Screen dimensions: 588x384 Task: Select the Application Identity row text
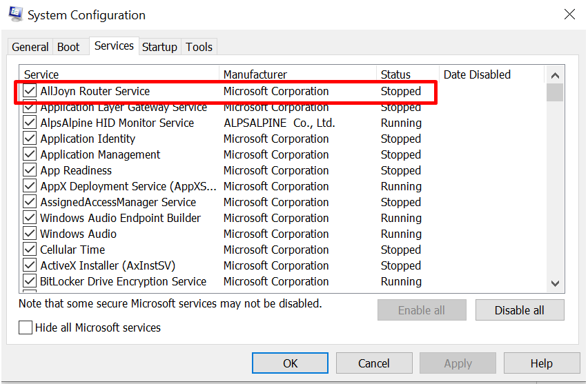[88, 139]
